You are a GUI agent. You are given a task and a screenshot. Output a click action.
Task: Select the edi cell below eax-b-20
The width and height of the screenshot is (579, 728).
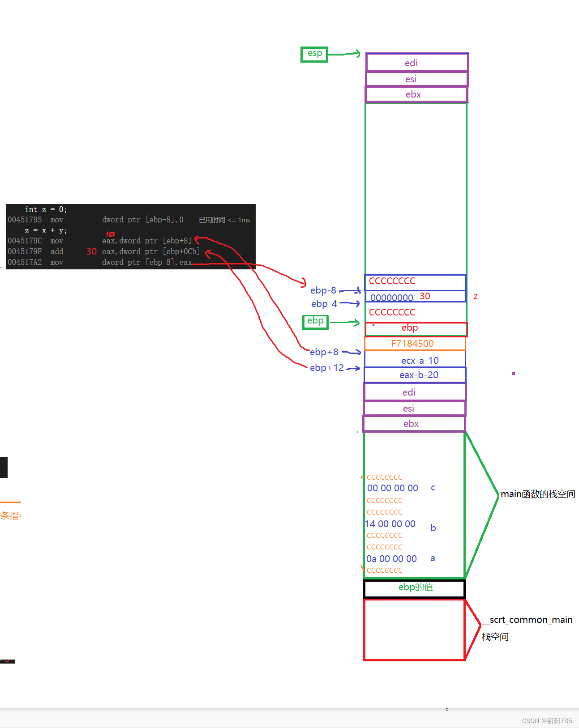click(415, 392)
